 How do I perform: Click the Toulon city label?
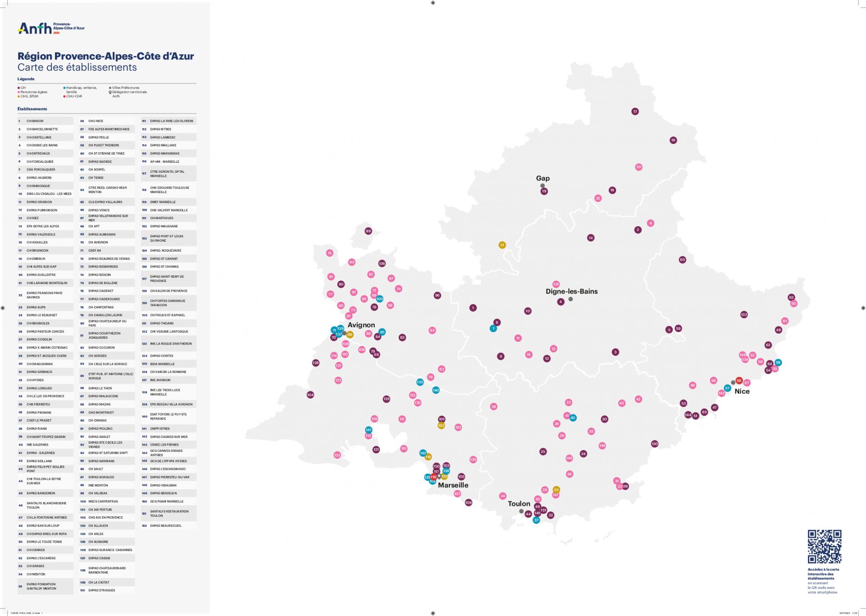[519, 504]
